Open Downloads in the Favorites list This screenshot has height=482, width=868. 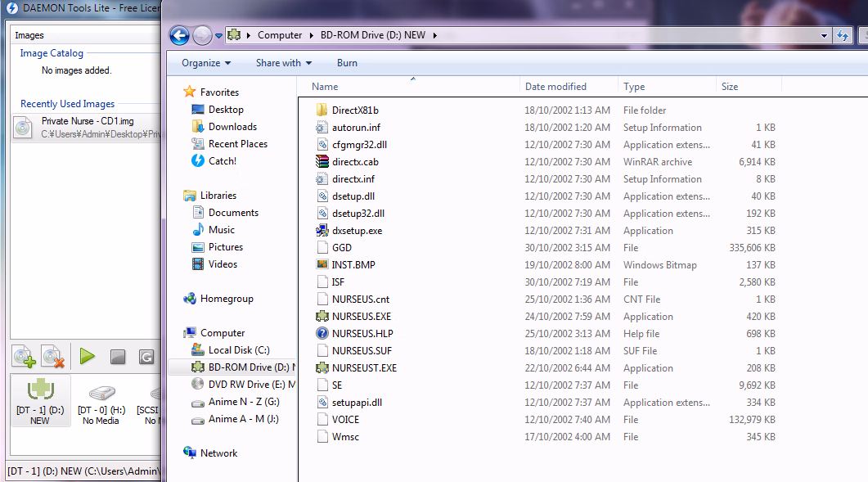point(232,126)
